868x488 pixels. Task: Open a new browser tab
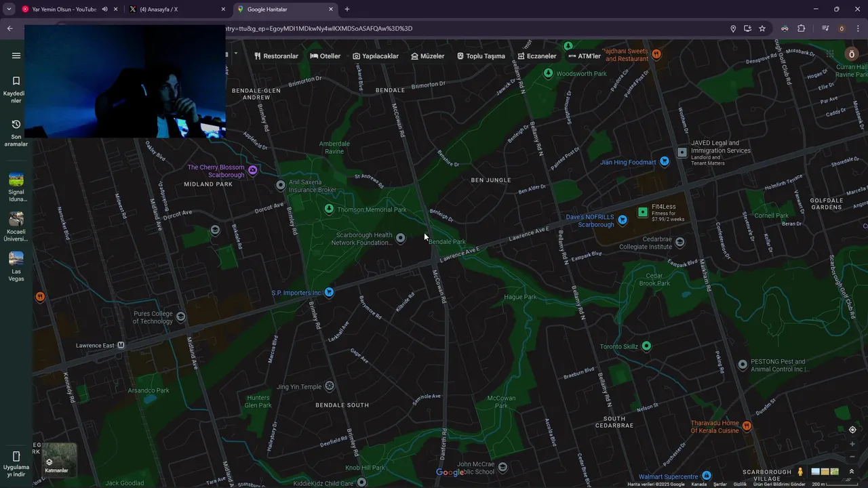[347, 9]
